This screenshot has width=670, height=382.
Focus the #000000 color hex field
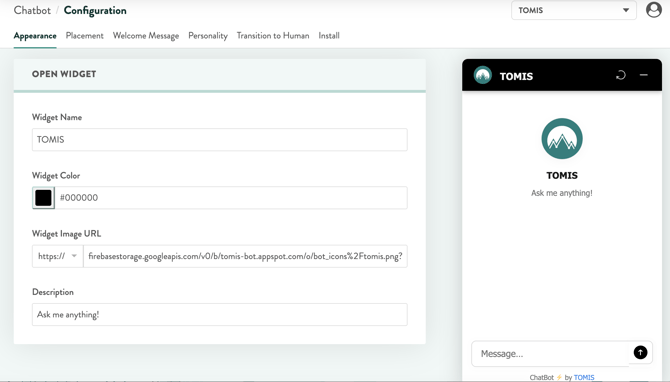[231, 198]
